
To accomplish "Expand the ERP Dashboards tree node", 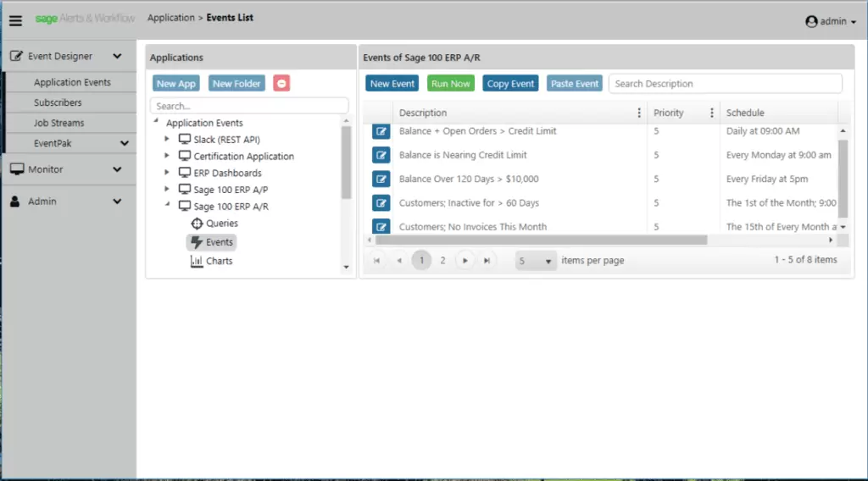I will [x=167, y=172].
